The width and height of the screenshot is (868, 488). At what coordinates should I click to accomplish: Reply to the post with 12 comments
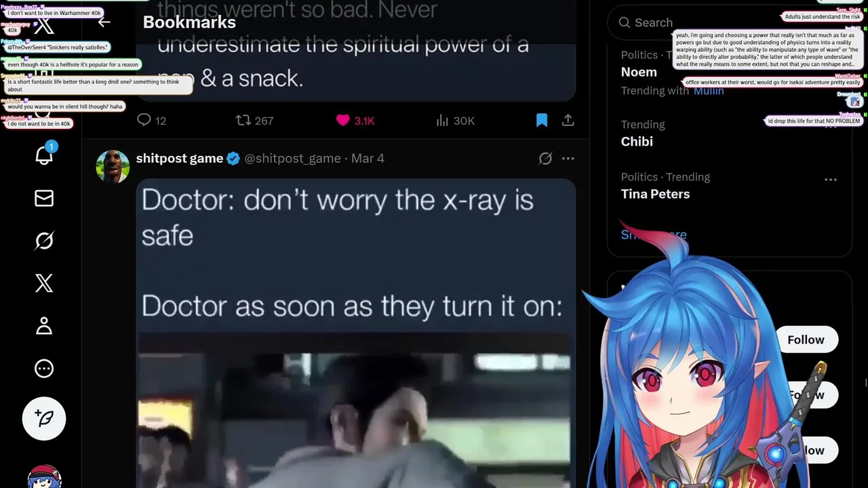[x=151, y=121]
